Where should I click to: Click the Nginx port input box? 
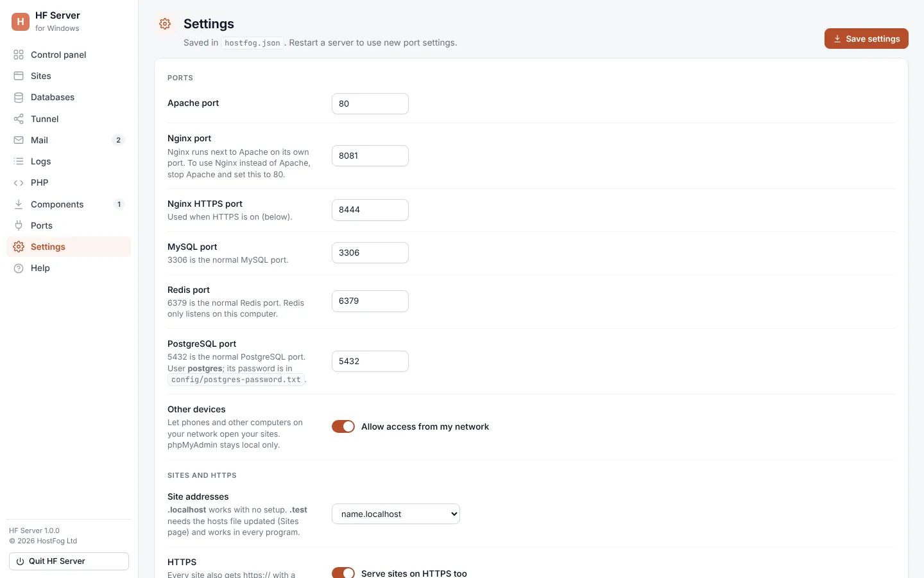coord(370,155)
